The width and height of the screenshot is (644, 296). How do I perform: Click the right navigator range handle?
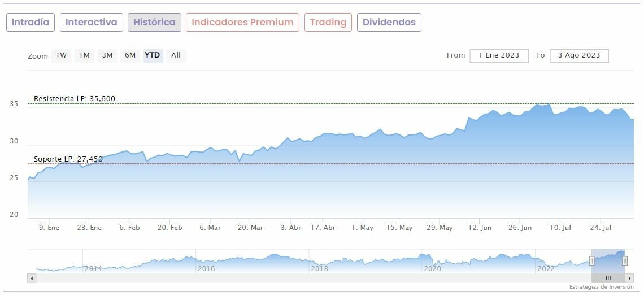click(625, 260)
